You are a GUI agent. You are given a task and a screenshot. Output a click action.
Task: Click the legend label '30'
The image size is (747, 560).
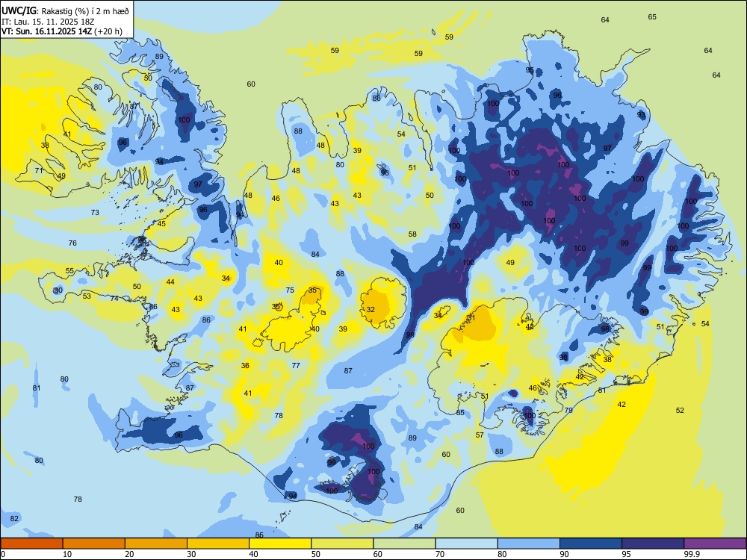pyautogui.click(x=191, y=554)
